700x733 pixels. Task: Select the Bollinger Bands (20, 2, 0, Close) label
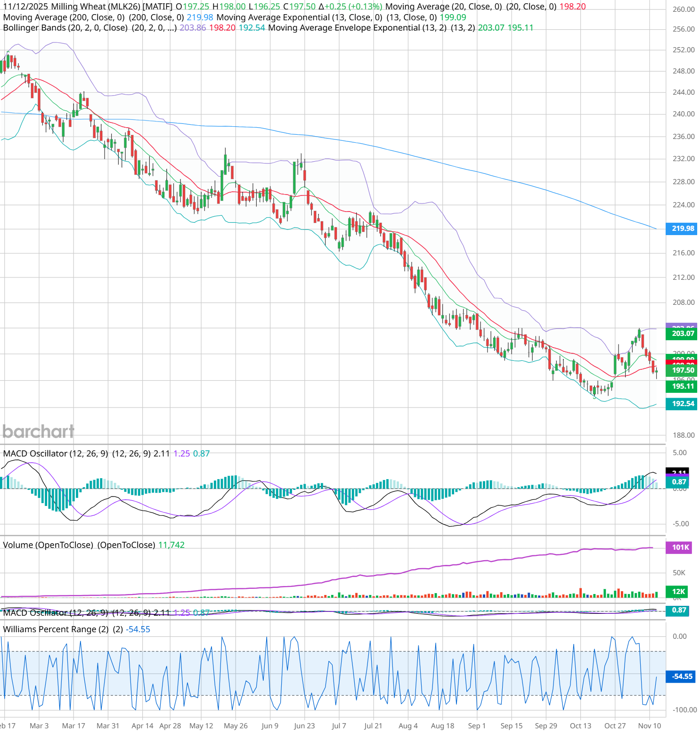tap(65, 28)
